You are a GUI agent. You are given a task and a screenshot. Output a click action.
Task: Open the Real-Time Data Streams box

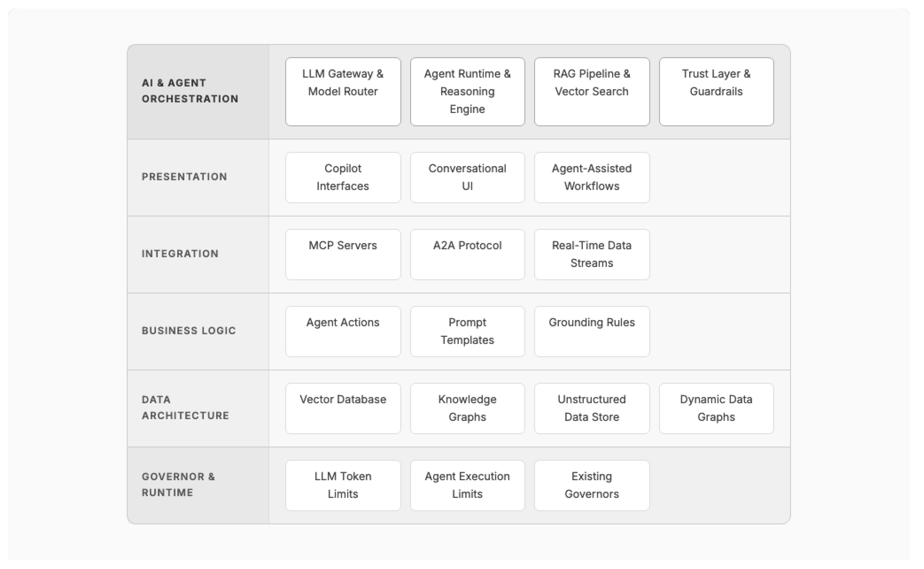591,254
